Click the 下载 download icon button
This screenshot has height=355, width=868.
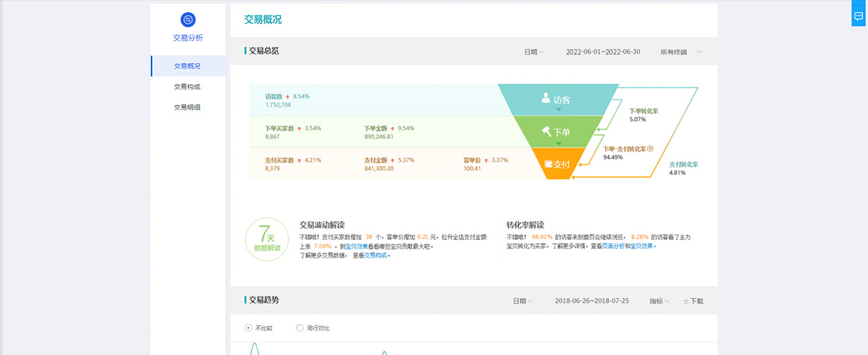(692, 301)
